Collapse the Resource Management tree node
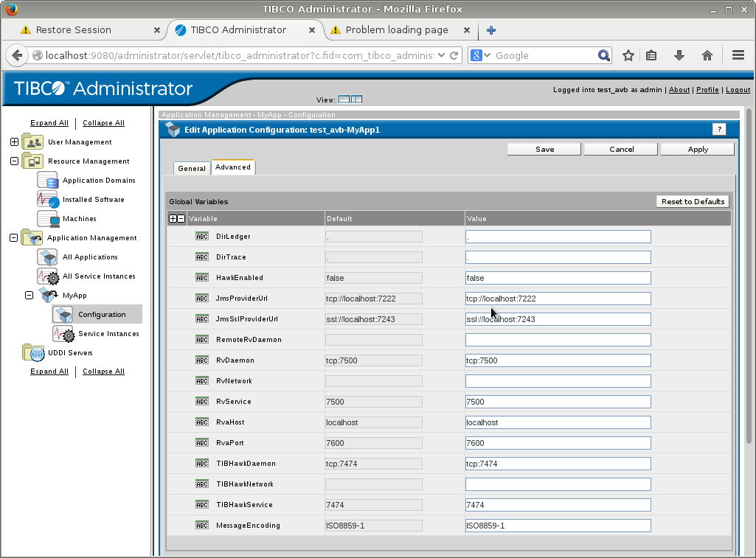756x558 pixels. 14,161
